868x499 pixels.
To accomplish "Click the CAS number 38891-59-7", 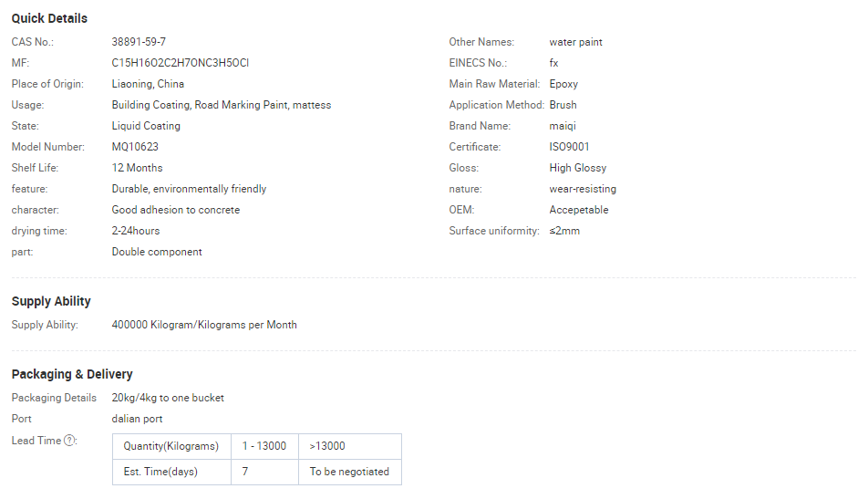I will pyautogui.click(x=139, y=42).
